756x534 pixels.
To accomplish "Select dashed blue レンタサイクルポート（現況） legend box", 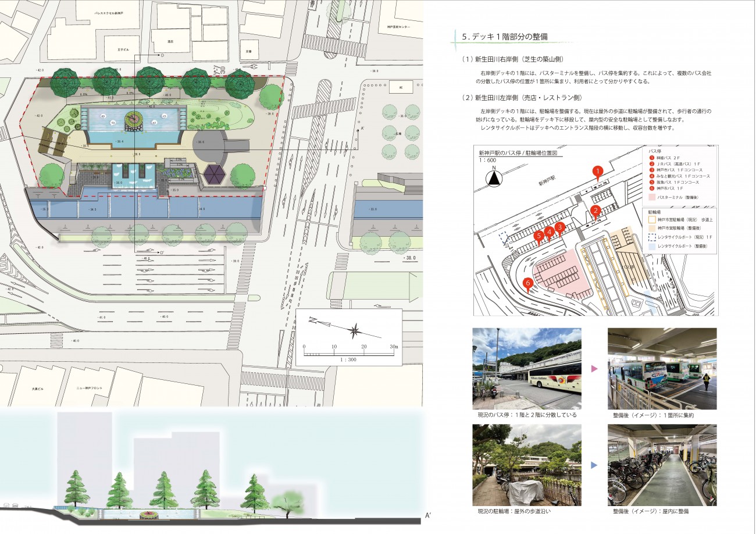I will [652, 237].
